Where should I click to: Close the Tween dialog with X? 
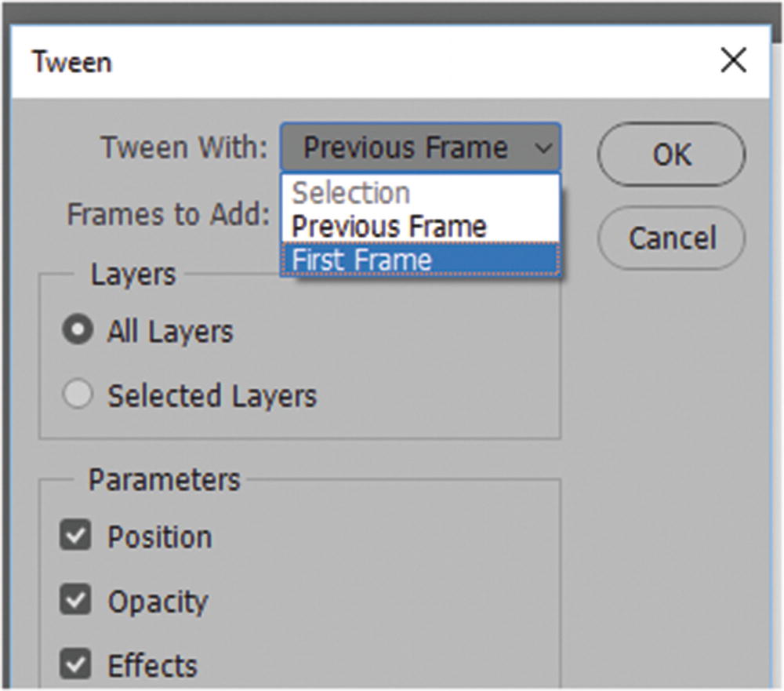pos(733,60)
